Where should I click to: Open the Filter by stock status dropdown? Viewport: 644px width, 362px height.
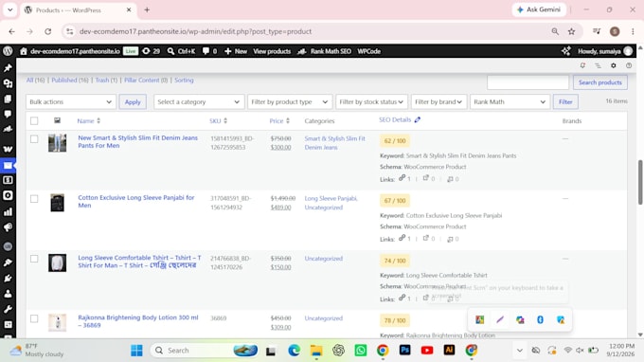pos(371,102)
